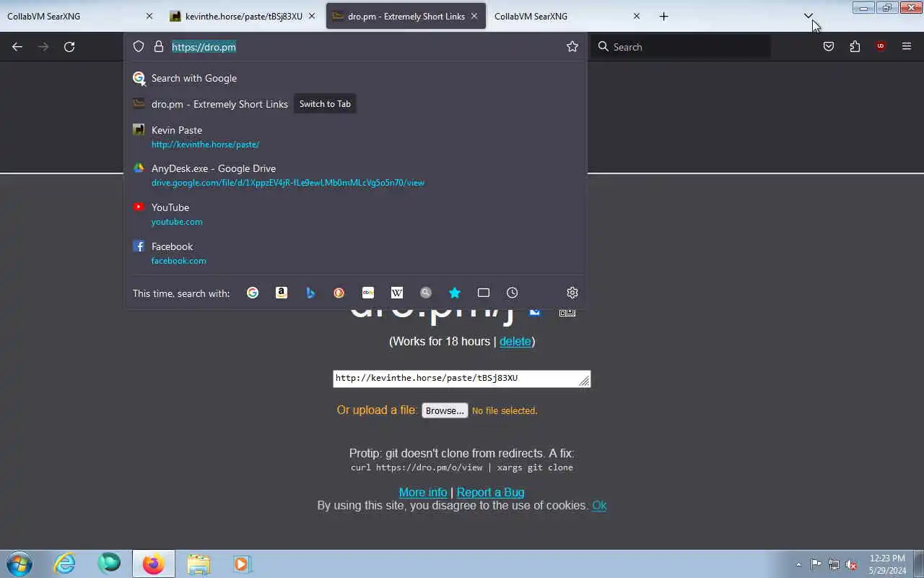Open the Extensions puzzle icon
Viewport: 924px width, 578px height.
[855, 47]
